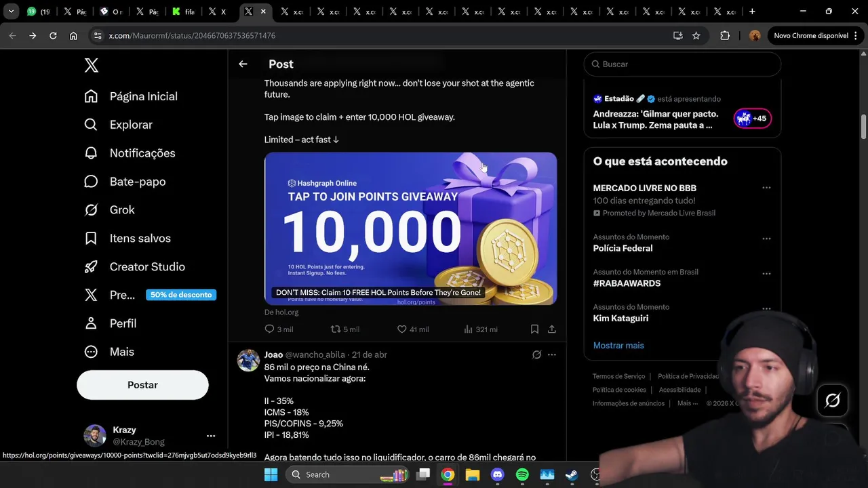This screenshot has width=868, height=488.
Task: Click the X logo in the sidebar
Action: 92,65
